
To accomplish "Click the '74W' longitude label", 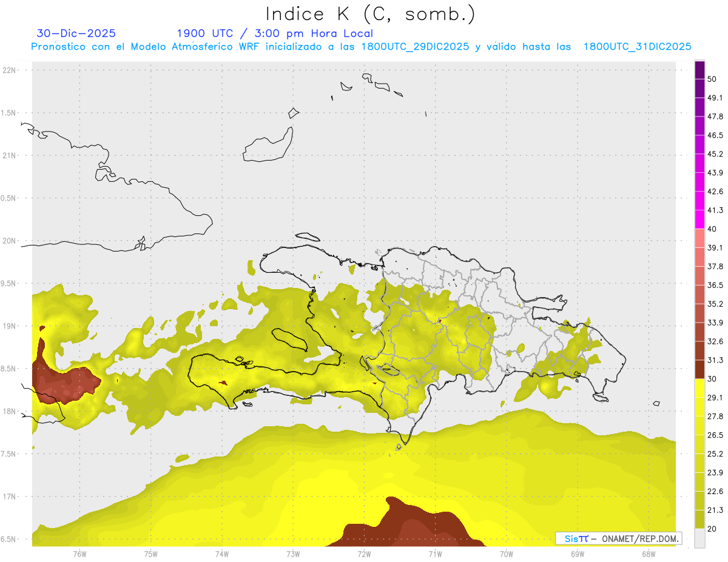I will coord(222,554).
